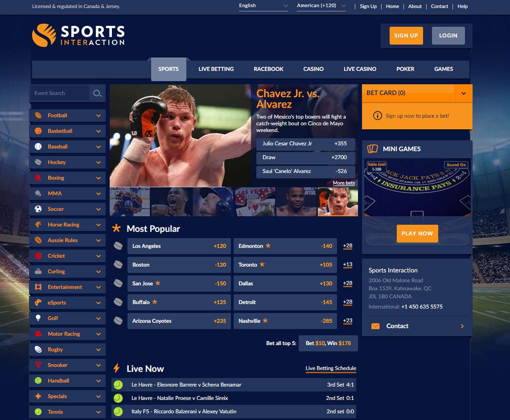
Task: Click the Aussie Rules ball icon
Action: pos(38,240)
